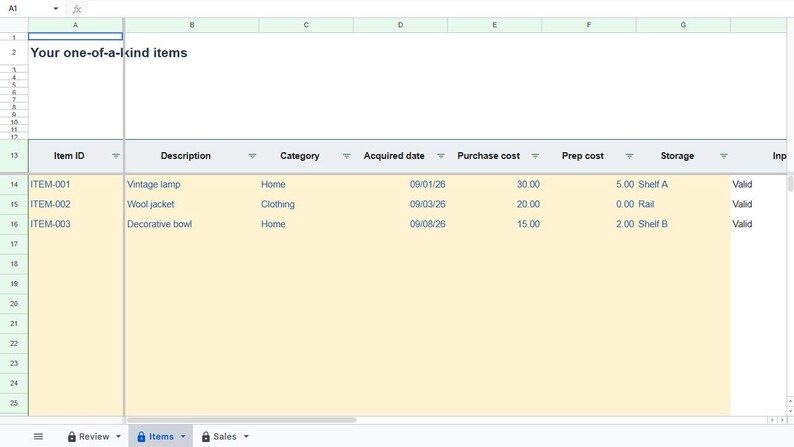Select the Wool jacket cell
This screenshot has height=447, width=794.
coord(192,204)
